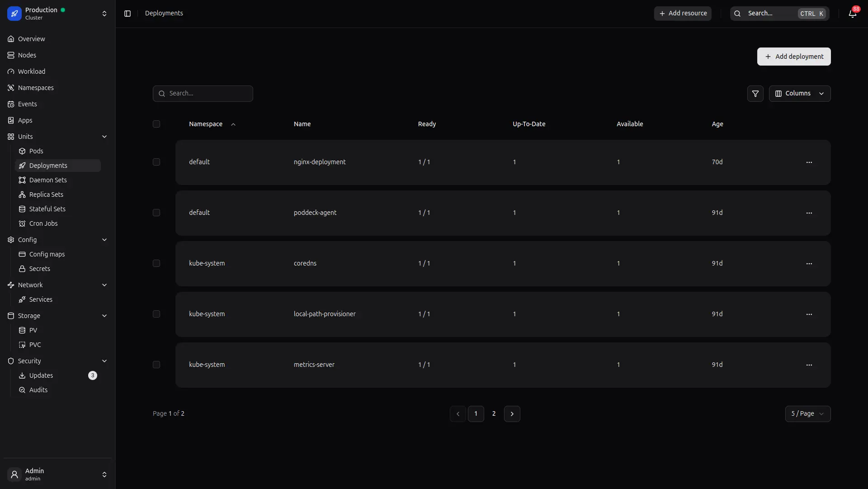Go to next page arrow
The image size is (868, 489).
(512, 414)
